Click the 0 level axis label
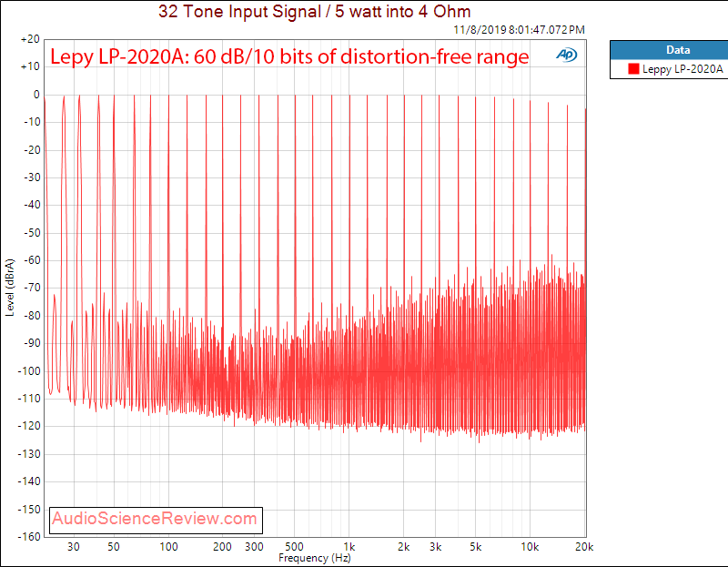728x567 pixels. (36, 95)
